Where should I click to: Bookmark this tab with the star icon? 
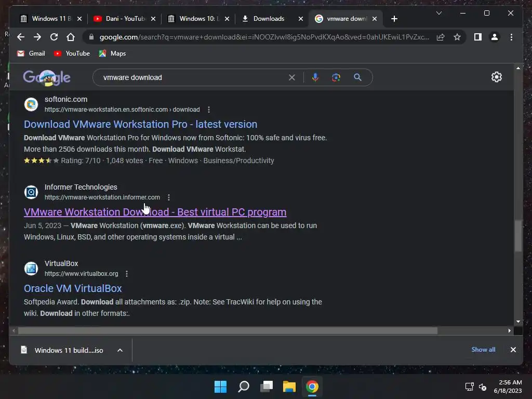point(457,37)
